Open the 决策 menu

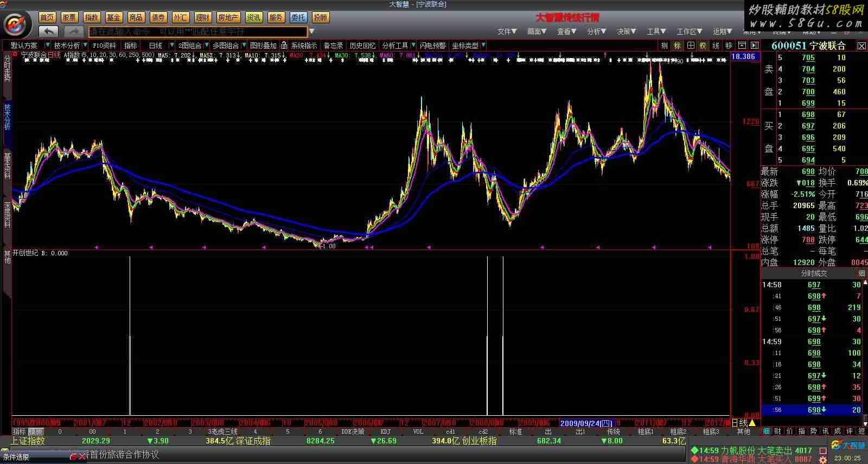pyautogui.click(x=626, y=31)
